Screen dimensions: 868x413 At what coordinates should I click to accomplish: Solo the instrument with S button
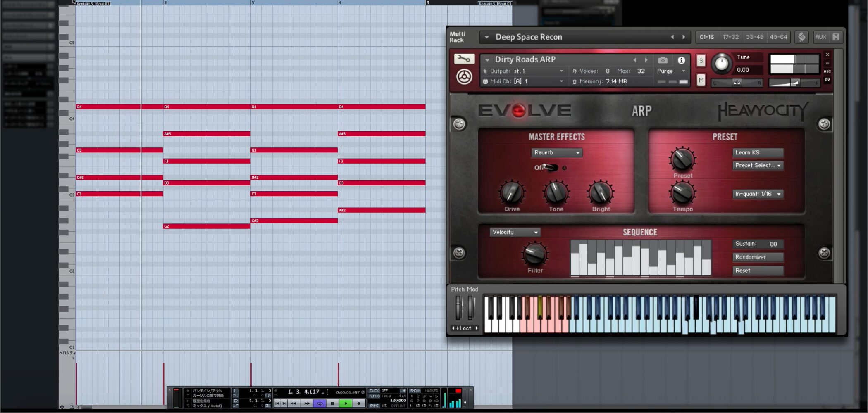click(x=701, y=61)
